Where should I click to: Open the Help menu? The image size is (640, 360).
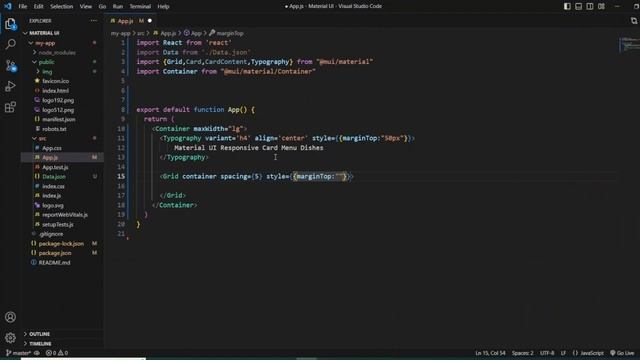coord(163,7)
